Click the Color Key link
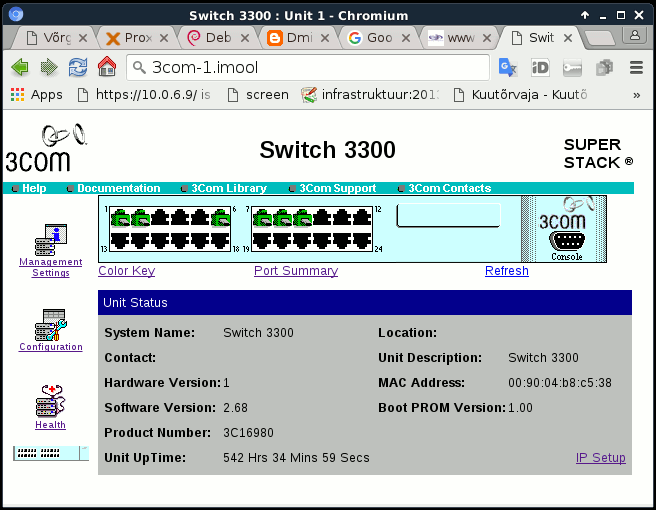 (127, 271)
